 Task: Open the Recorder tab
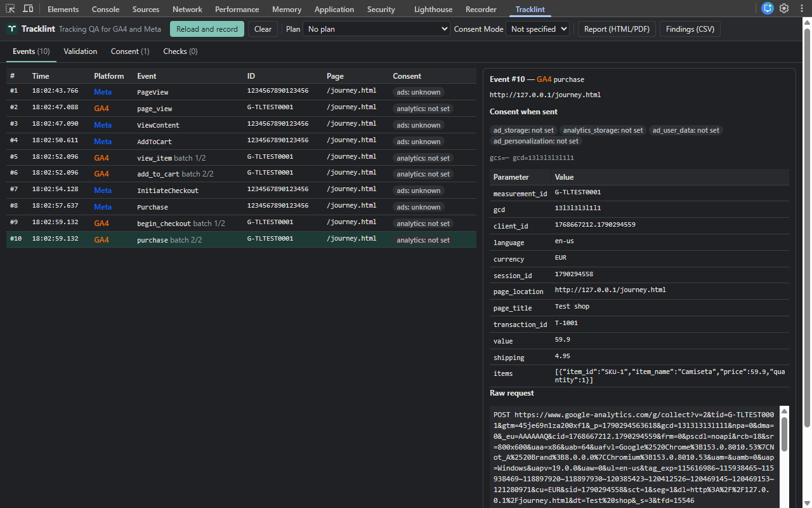(481, 10)
